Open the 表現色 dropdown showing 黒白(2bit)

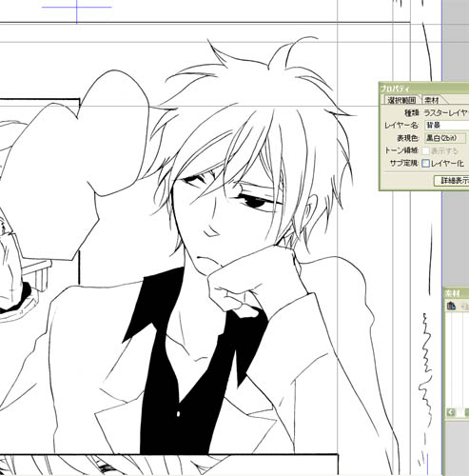pyautogui.click(x=445, y=138)
